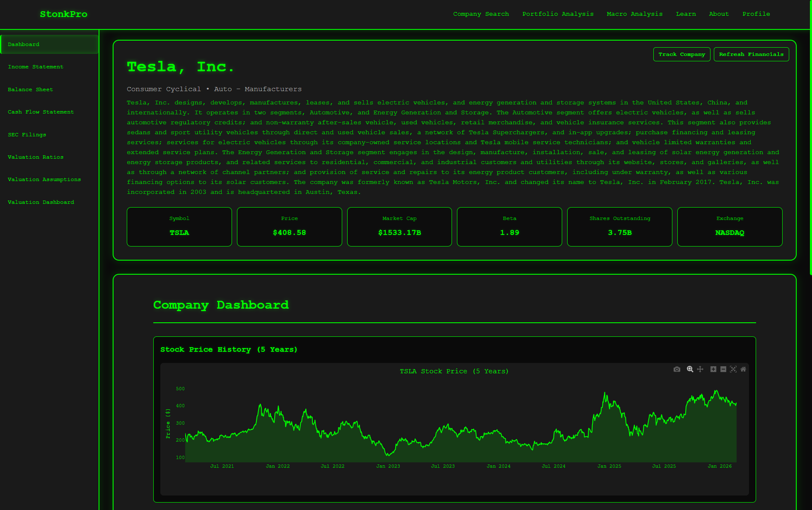Open the Profile page
Image resolution: width=812 pixels, height=510 pixels.
[x=756, y=14]
